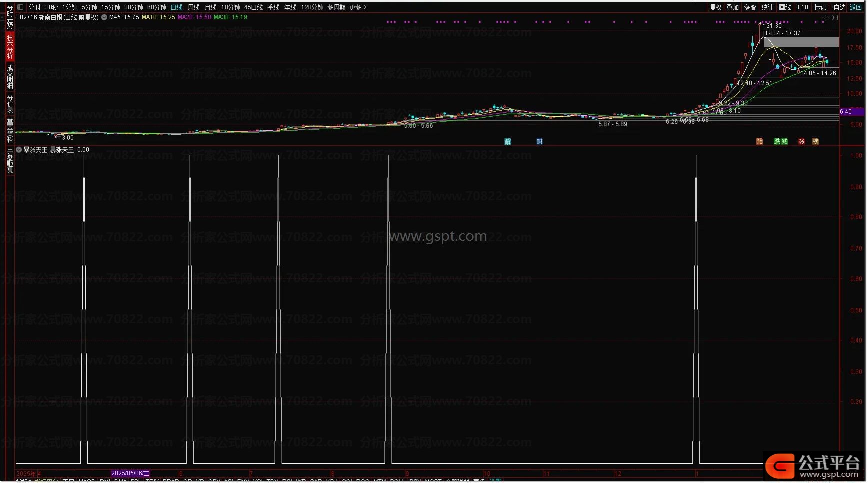Expand the MA indicator dropdown arrow
Screen dimensions: 868x483
click(x=104, y=17)
